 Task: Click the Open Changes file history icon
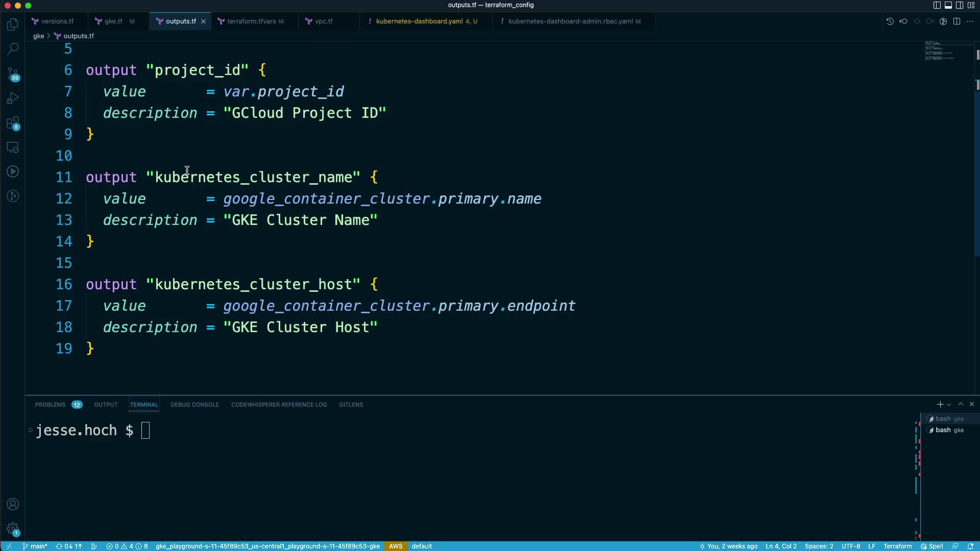pos(890,21)
